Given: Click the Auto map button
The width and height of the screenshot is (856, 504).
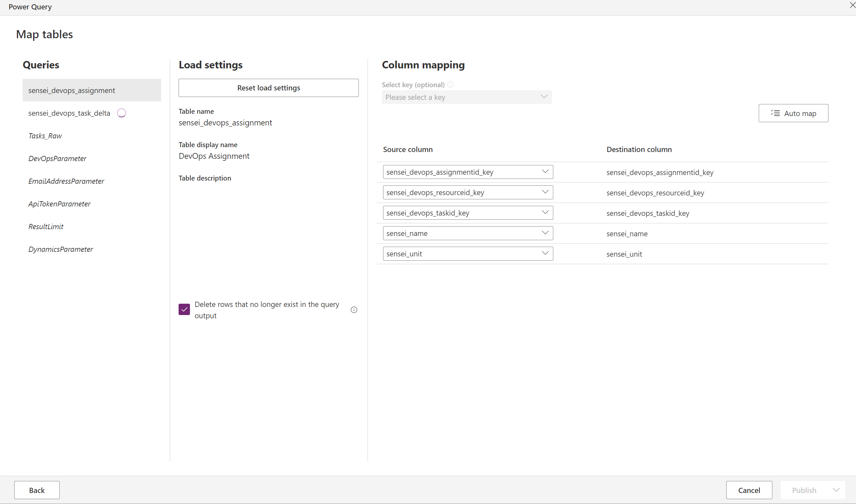Looking at the screenshot, I should coord(793,113).
